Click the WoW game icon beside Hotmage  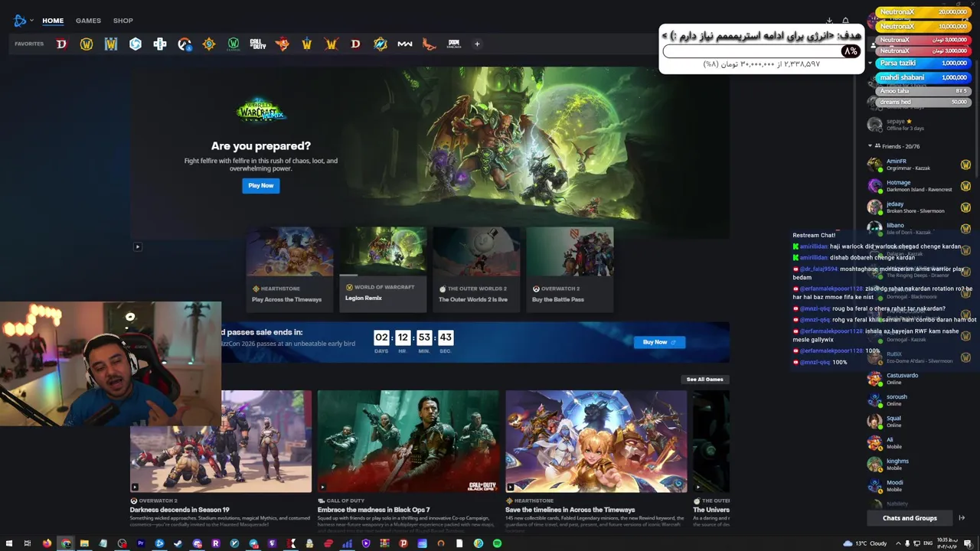965,186
